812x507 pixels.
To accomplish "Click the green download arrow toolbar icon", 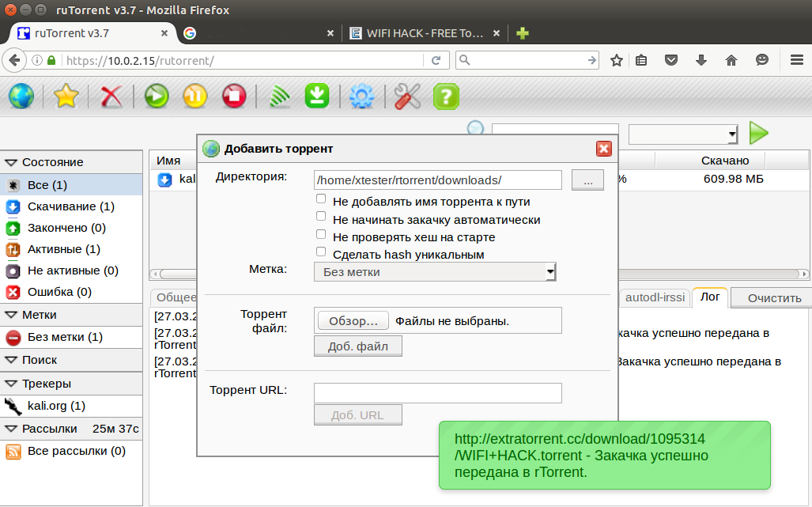I will 317,96.
